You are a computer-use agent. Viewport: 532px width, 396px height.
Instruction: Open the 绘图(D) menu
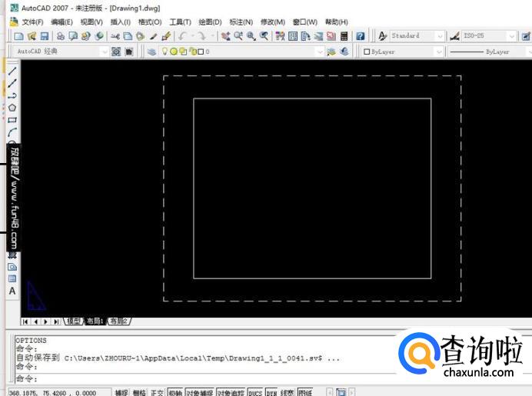pyautogui.click(x=210, y=22)
